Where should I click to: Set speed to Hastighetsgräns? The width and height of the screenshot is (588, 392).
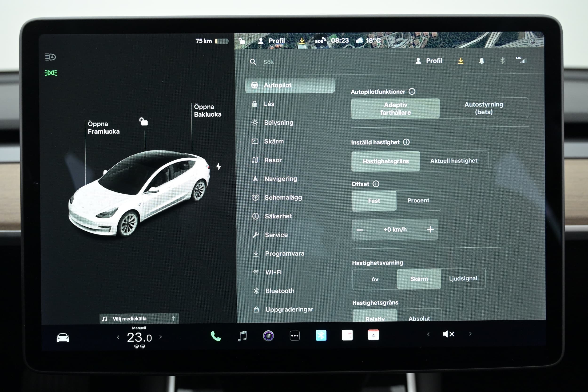386,161
